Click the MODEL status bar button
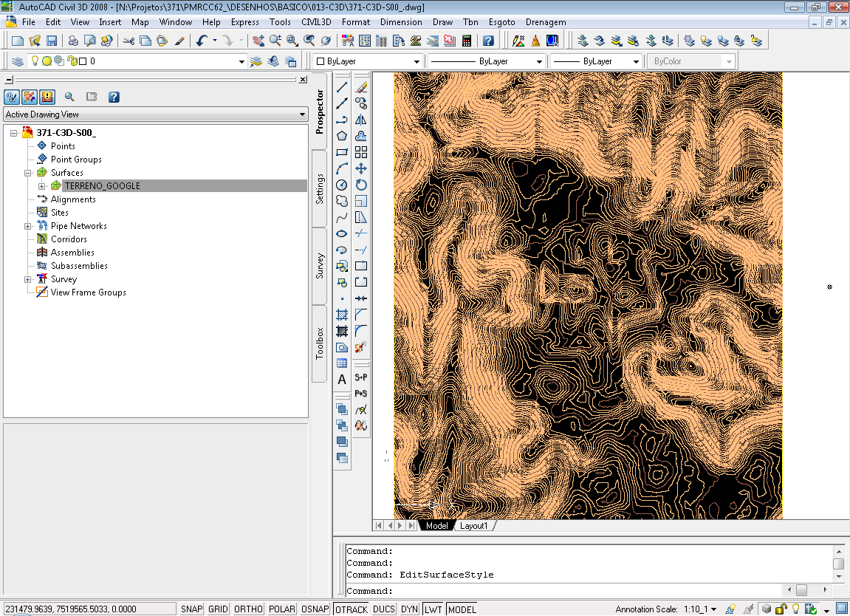This screenshot has width=850, height=616. pyautogui.click(x=462, y=609)
